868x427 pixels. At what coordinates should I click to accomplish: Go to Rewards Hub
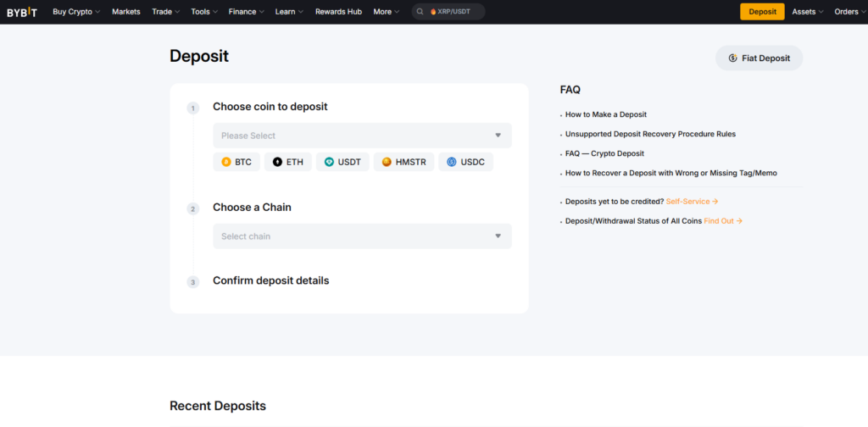(338, 12)
